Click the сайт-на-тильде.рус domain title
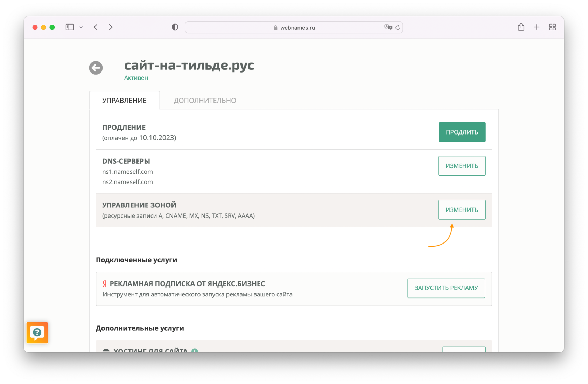This screenshot has width=588, height=384. tap(189, 66)
